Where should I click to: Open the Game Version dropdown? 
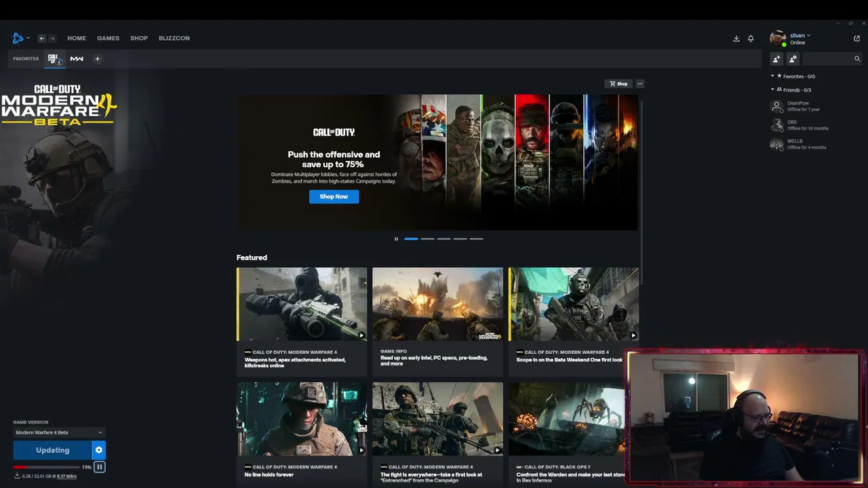click(x=60, y=432)
